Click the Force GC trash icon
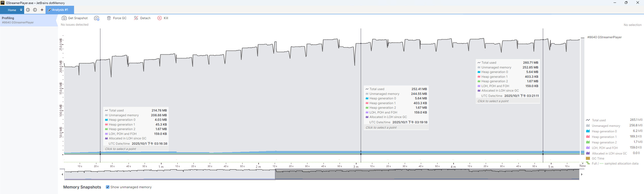This screenshot has height=194, width=644. (x=109, y=18)
